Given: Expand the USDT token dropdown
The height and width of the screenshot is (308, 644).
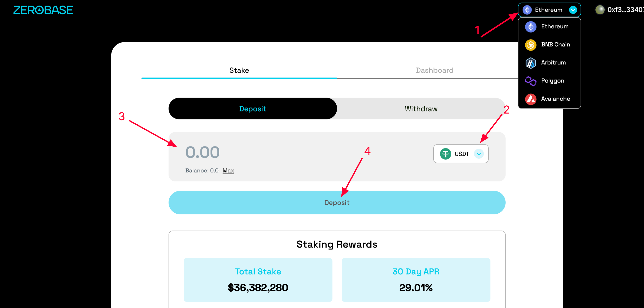Looking at the screenshot, I should click(x=479, y=154).
